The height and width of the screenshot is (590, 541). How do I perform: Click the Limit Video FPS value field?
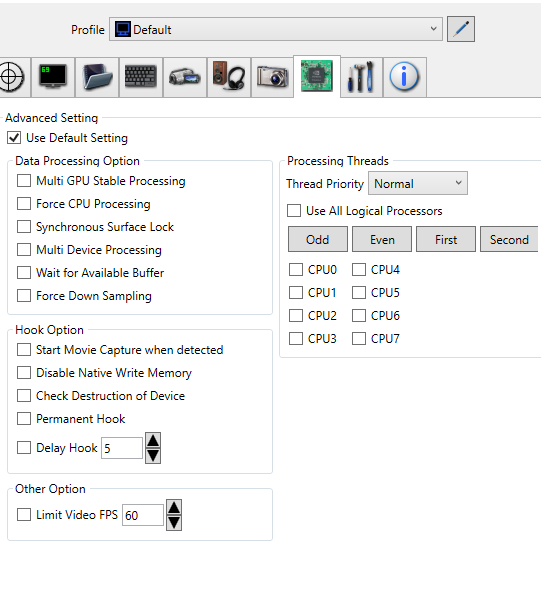pyautogui.click(x=143, y=515)
